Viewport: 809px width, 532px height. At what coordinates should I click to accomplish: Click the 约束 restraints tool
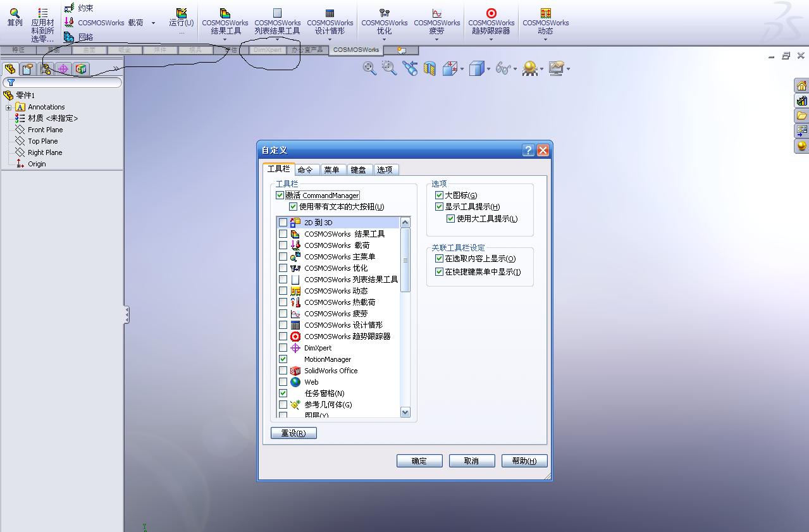coord(78,8)
